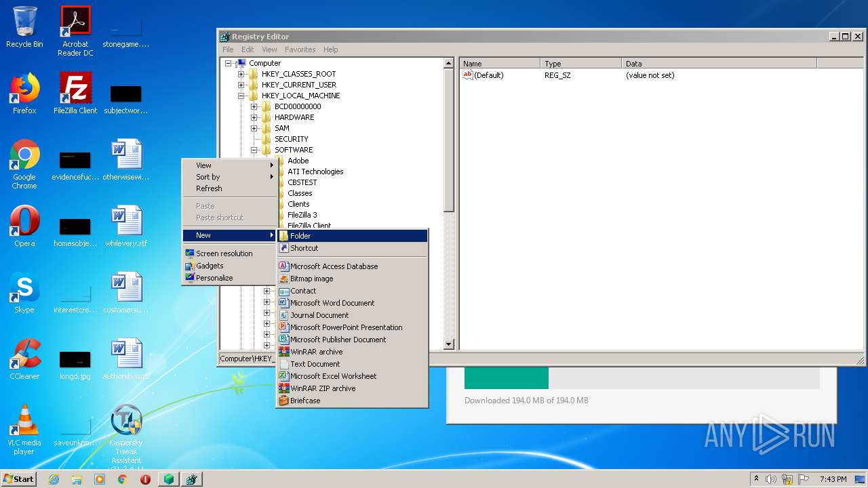Image resolution: width=868 pixels, height=488 pixels.
Task: Choose Folder in the New submenu
Action: (x=352, y=236)
